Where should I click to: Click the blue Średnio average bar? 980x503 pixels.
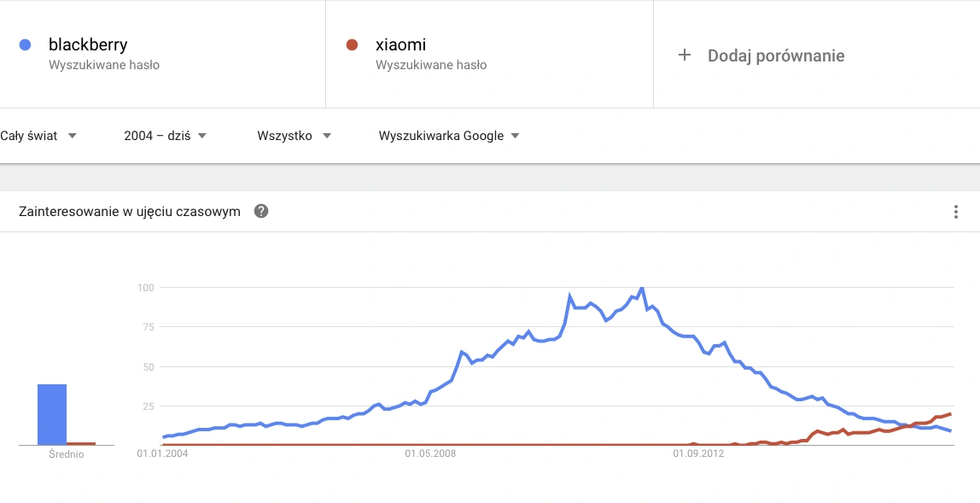pos(52,414)
